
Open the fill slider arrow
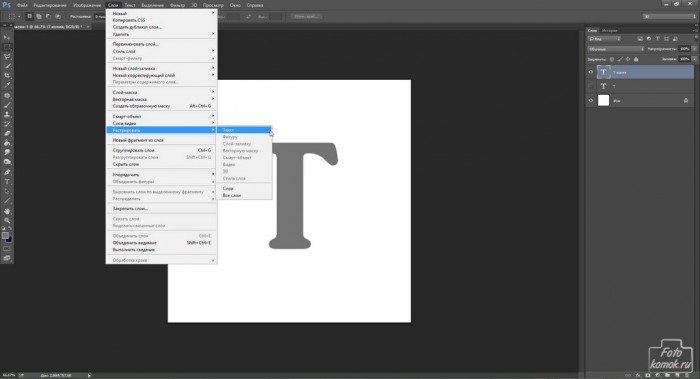coord(694,59)
